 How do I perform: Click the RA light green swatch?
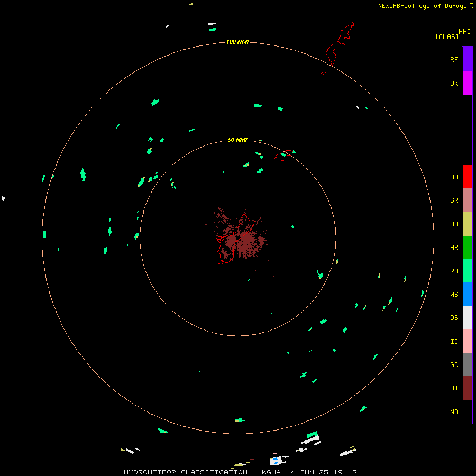pos(467,271)
